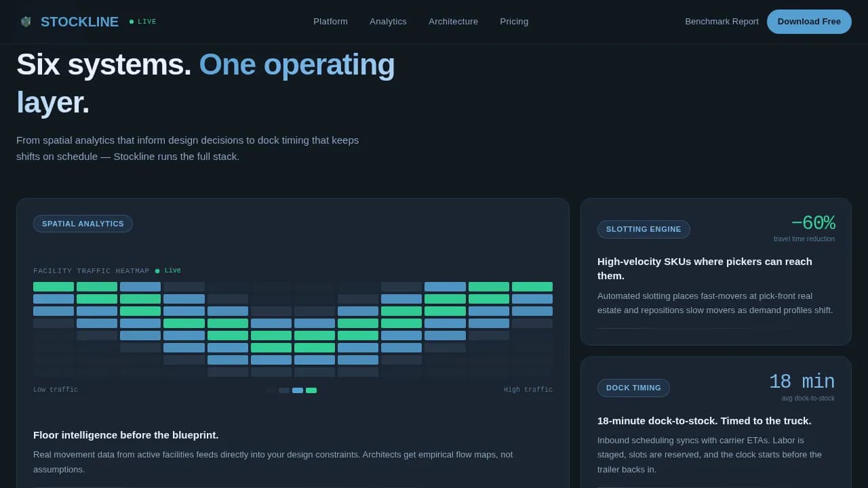The width and height of the screenshot is (868, 488).
Task: Select the Architecture nav item
Action: tap(453, 22)
